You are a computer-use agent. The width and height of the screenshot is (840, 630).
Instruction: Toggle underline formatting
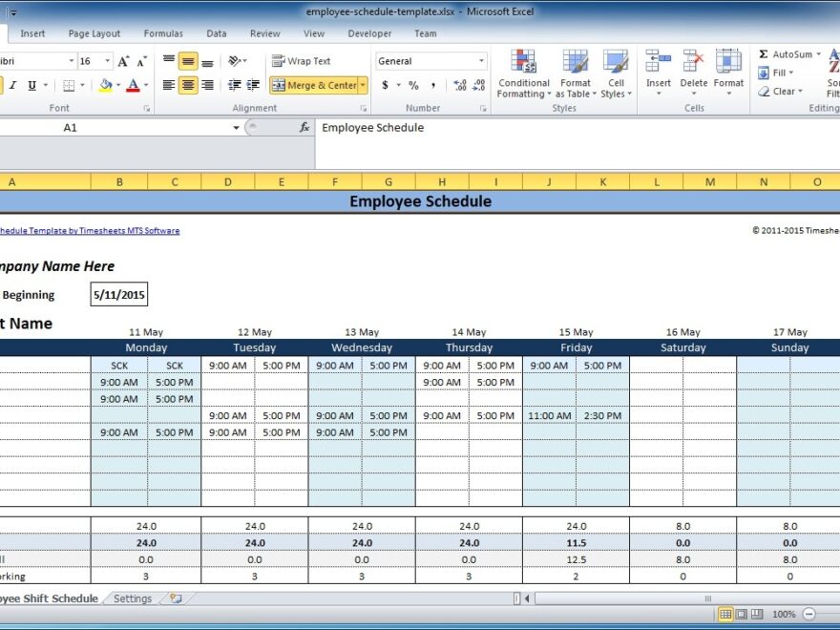(31, 85)
